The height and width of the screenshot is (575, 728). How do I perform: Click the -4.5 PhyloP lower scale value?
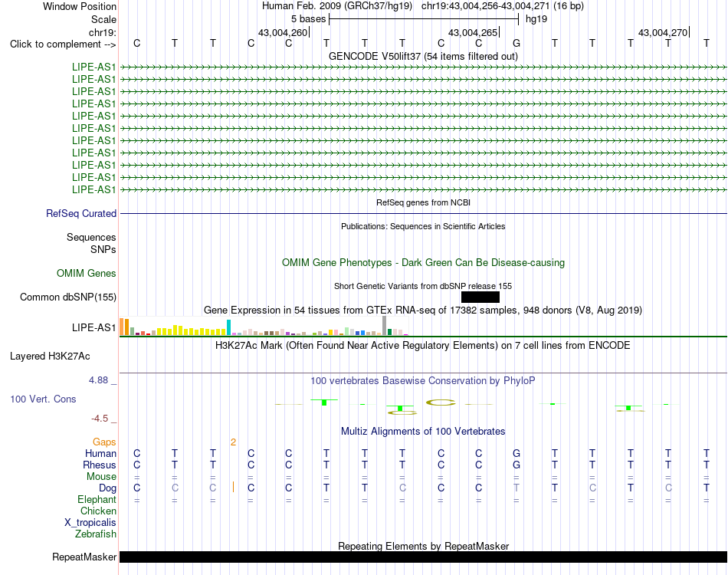pos(100,419)
